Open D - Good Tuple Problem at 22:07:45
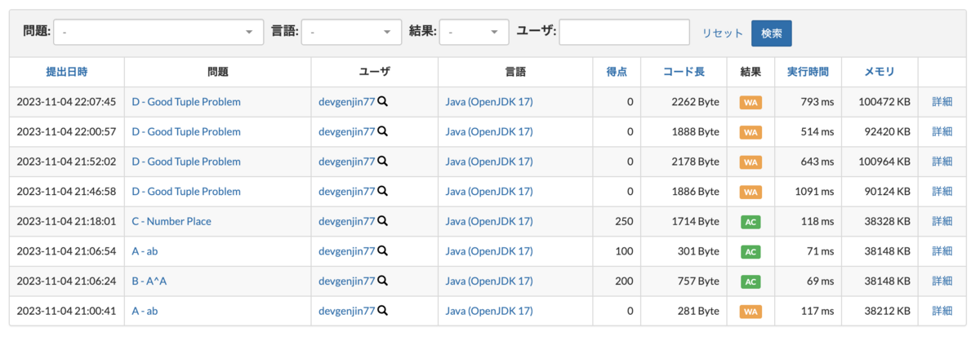The height and width of the screenshot is (341, 980). pyautogui.click(x=186, y=102)
